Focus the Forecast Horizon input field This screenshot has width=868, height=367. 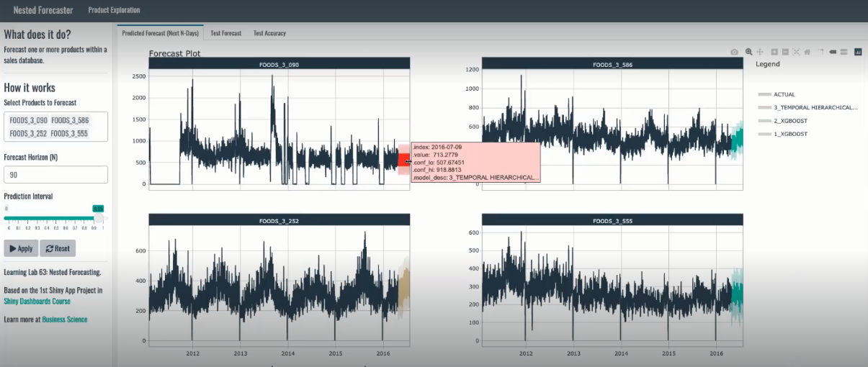(x=55, y=175)
